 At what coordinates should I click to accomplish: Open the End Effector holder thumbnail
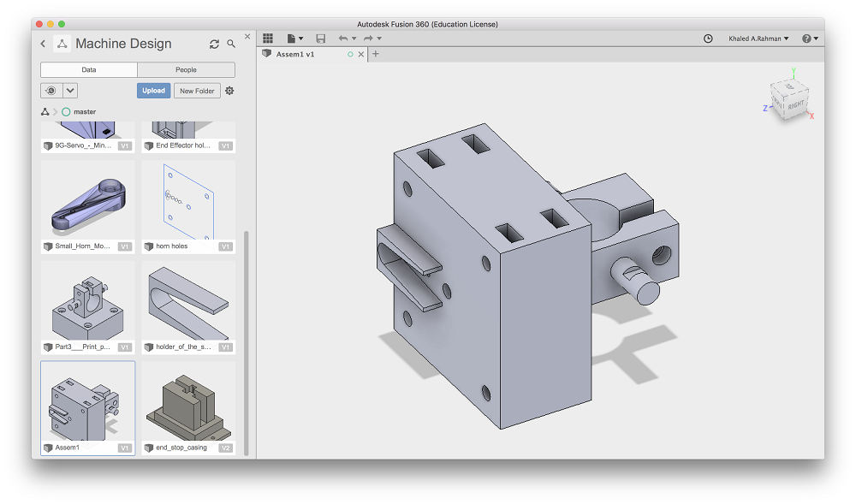tap(188, 130)
